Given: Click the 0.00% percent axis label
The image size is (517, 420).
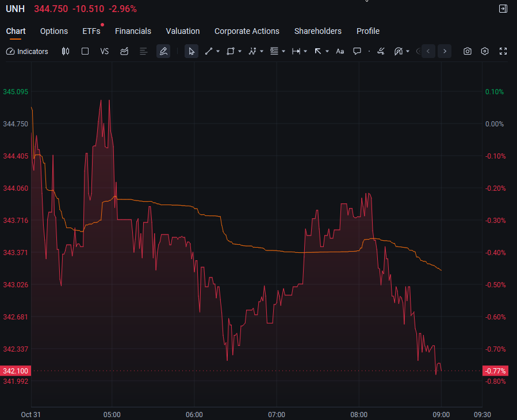Looking at the screenshot, I should [495, 124].
